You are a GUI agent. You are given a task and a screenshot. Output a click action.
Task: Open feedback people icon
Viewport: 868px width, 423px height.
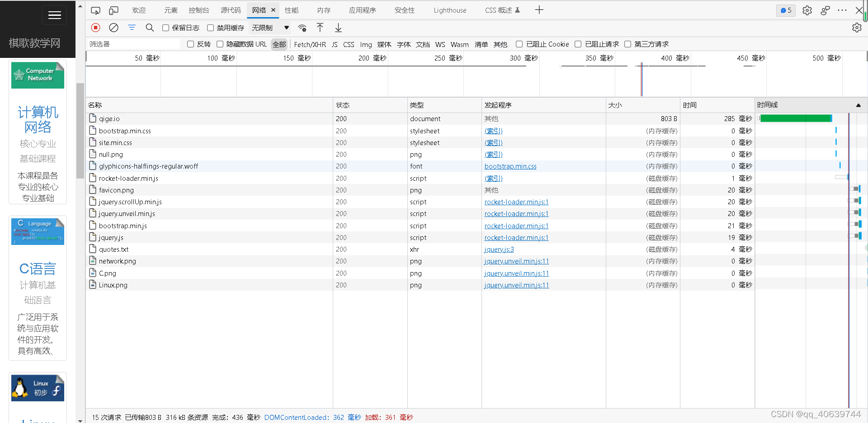(825, 10)
